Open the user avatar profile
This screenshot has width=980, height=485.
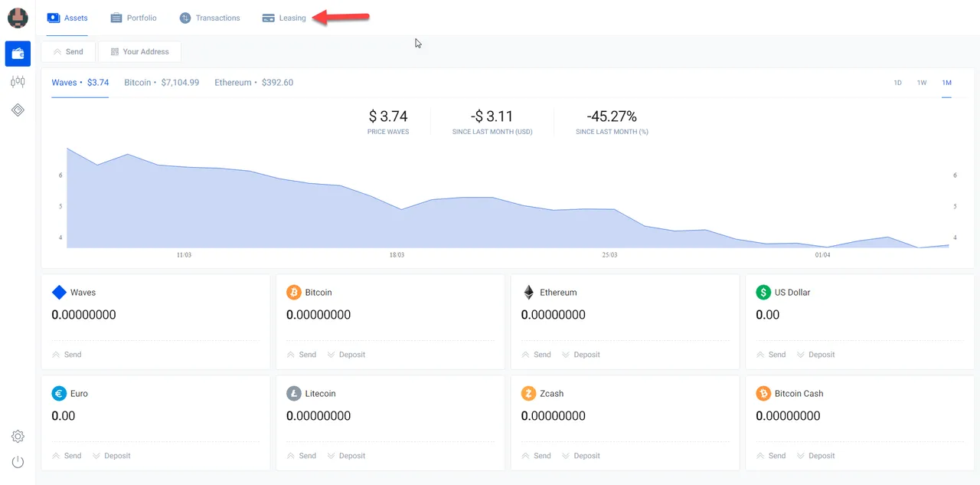click(18, 18)
